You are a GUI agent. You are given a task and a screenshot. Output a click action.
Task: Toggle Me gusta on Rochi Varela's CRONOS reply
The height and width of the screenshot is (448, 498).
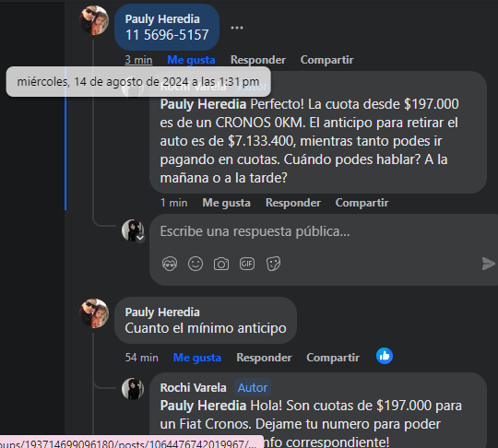pyautogui.click(x=227, y=203)
